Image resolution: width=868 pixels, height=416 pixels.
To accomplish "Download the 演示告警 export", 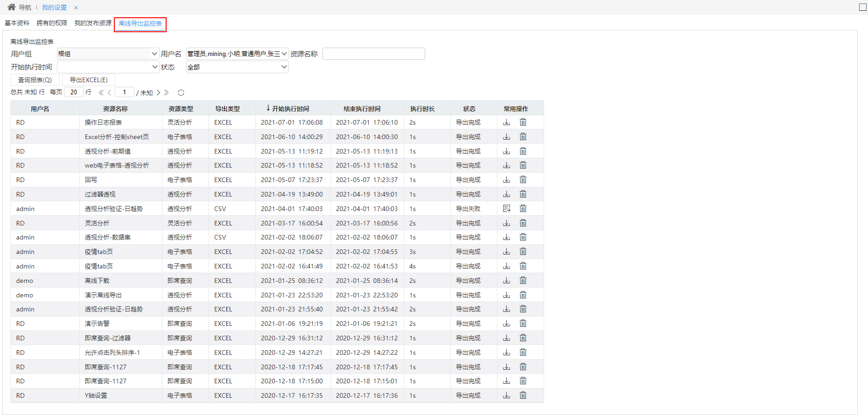I will [507, 324].
